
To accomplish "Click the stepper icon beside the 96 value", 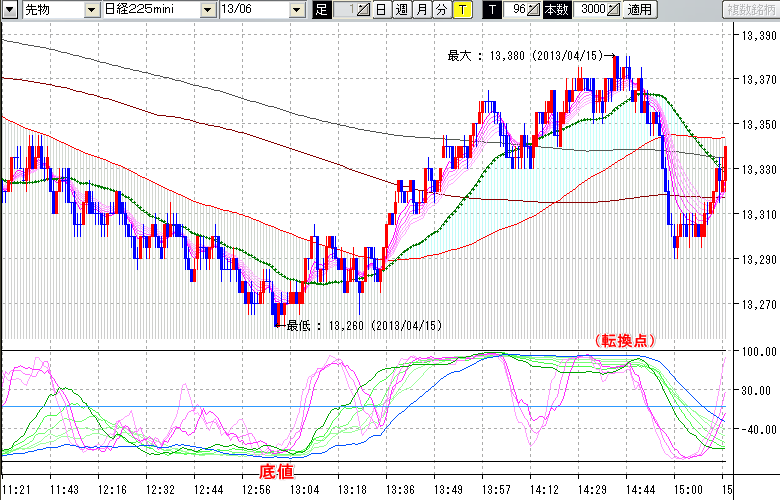I will [535, 10].
